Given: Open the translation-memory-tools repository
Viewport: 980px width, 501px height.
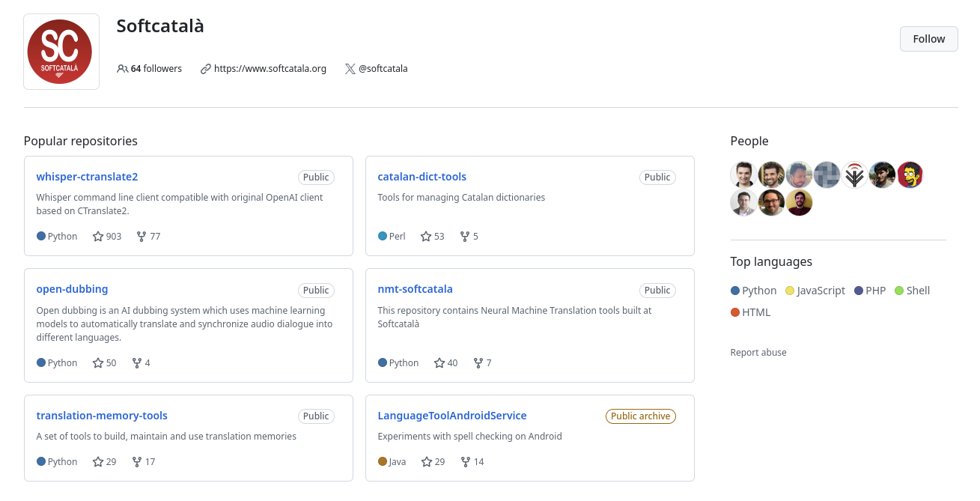Looking at the screenshot, I should pos(102,416).
